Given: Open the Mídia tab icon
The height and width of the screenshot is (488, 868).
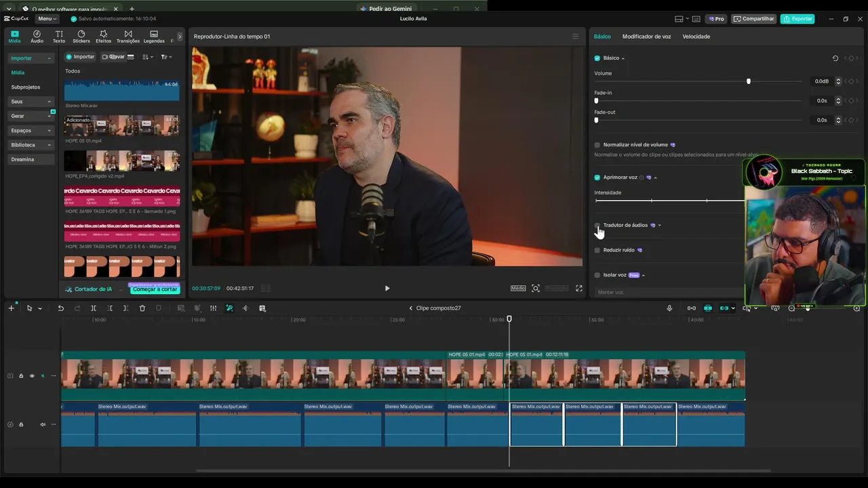Looking at the screenshot, I should tap(14, 37).
